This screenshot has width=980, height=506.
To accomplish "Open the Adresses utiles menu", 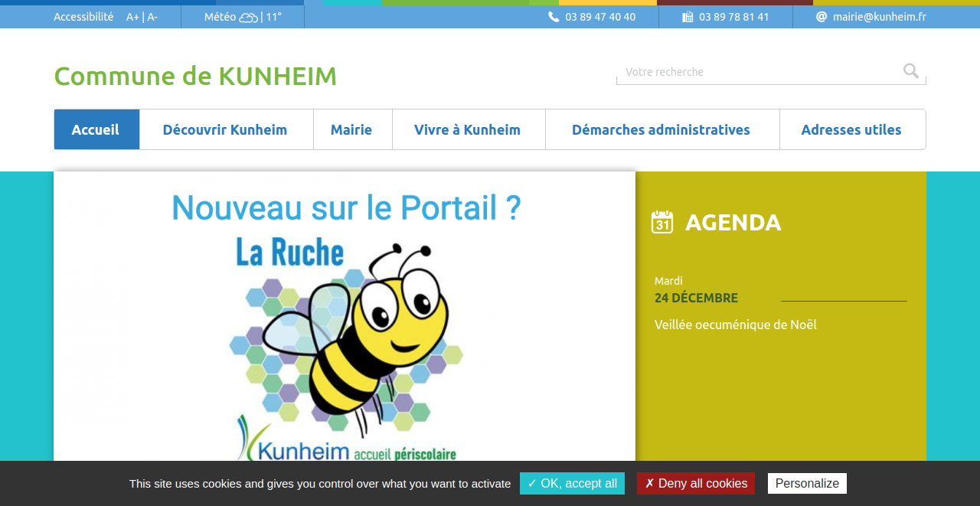I will [x=852, y=129].
